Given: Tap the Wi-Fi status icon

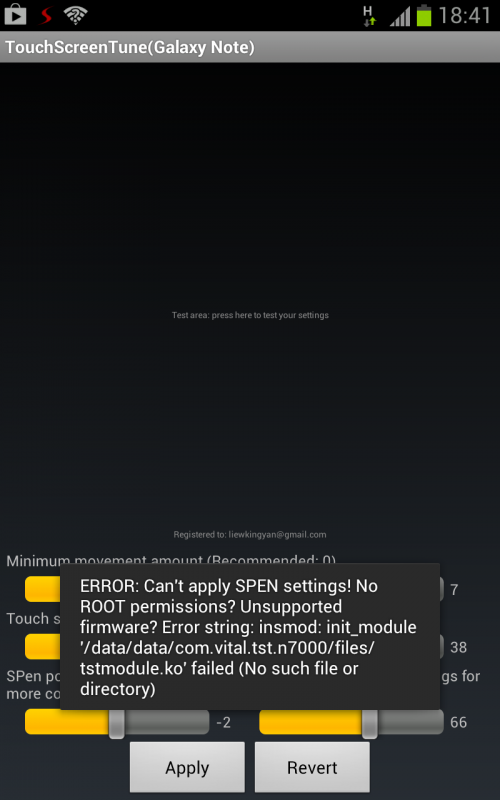Looking at the screenshot, I should tap(76, 15).
